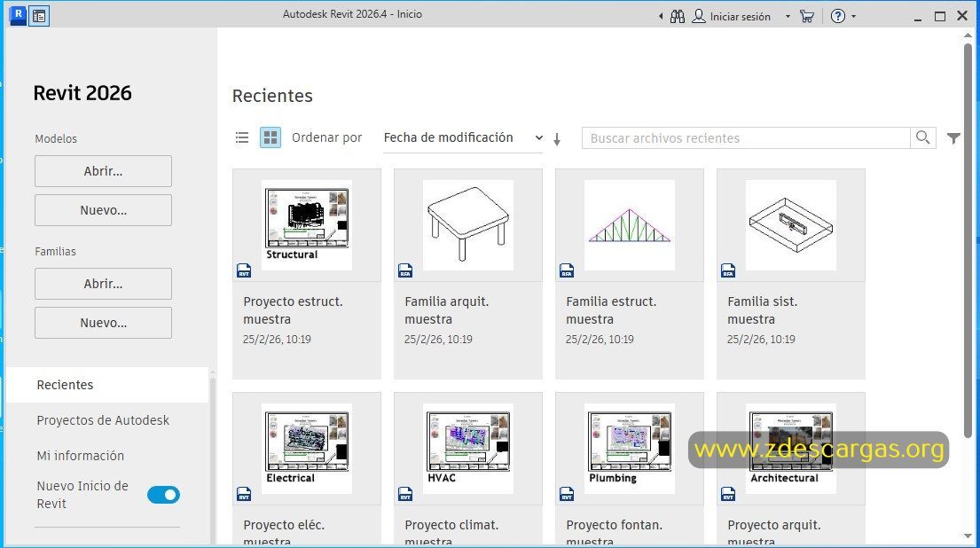Image resolution: width=980 pixels, height=548 pixels.
Task: Click the help question mark icon
Action: click(x=838, y=16)
